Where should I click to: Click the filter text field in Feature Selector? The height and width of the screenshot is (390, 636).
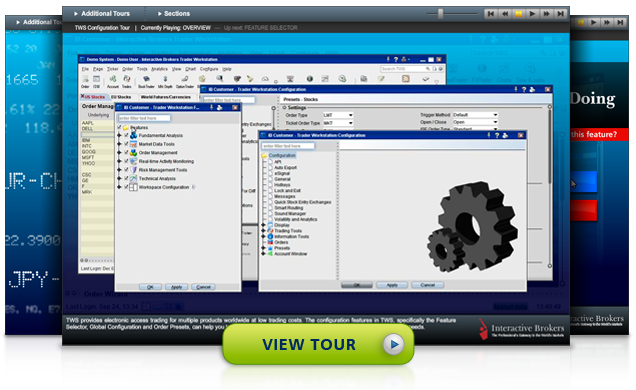144,118
